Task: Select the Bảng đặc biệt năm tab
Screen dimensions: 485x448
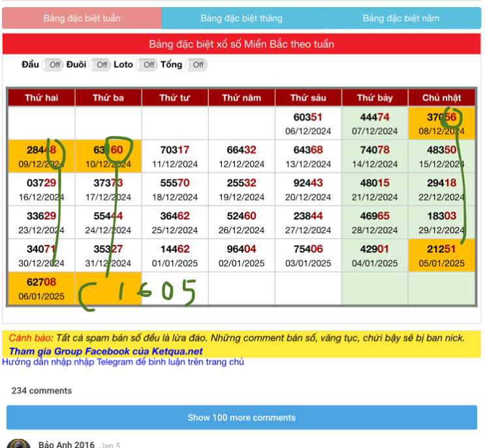Action: point(401,18)
